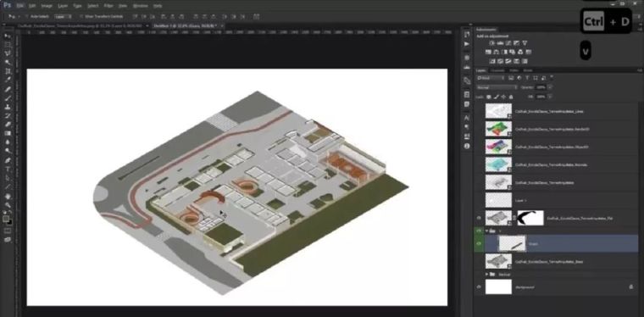The width and height of the screenshot is (644, 317).
Task: Click the background color swatch
Action: [x=9, y=222]
